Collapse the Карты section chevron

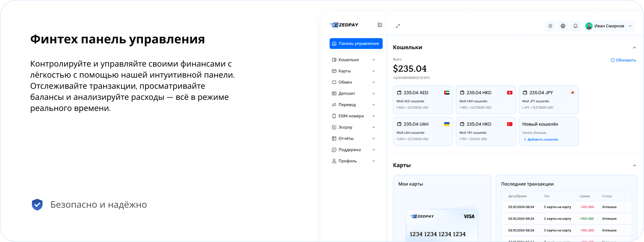point(634,166)
